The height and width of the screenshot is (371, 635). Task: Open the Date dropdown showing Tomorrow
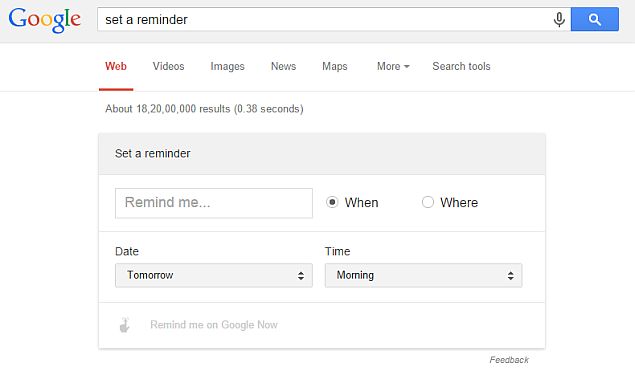214,275
